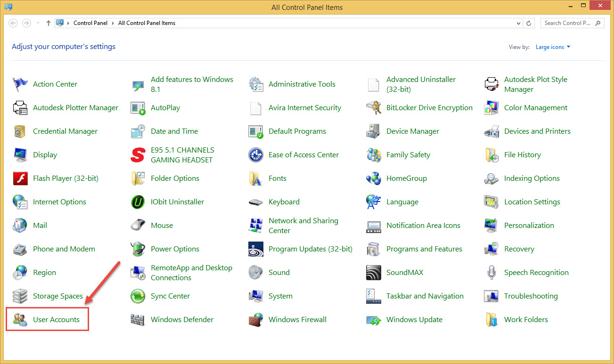Open the Mail icon

[x=20, y=226]
